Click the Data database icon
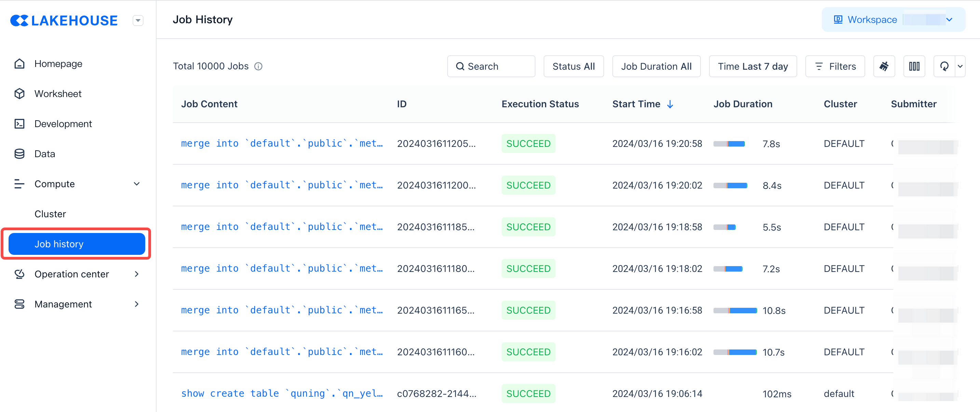The image size is (980, 412). pos(19,154)
